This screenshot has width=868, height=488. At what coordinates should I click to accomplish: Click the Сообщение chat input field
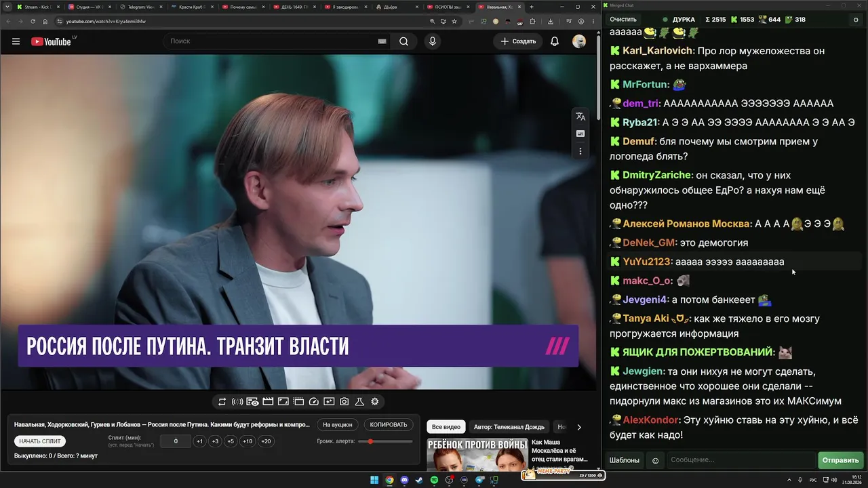coord(741,460)
